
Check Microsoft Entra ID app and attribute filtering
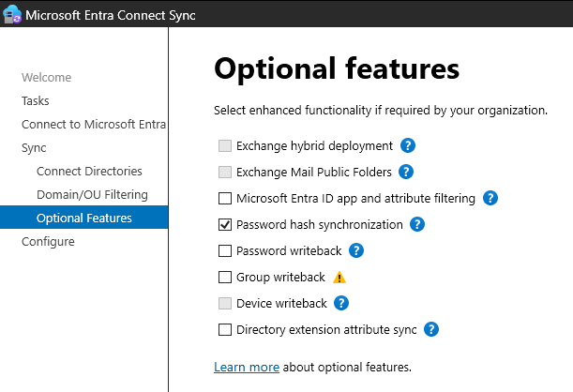[x=225, y=199]
